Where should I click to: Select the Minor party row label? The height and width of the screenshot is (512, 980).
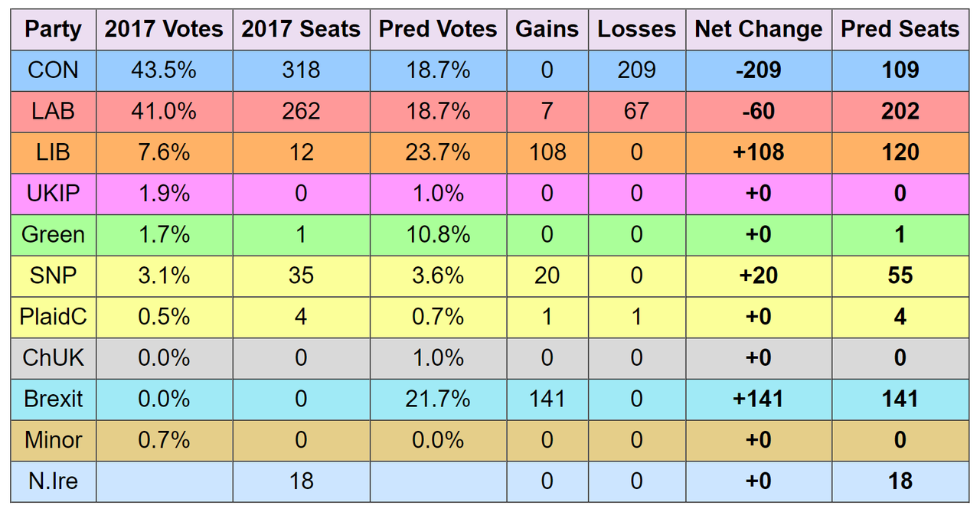(x=53, y=441)
